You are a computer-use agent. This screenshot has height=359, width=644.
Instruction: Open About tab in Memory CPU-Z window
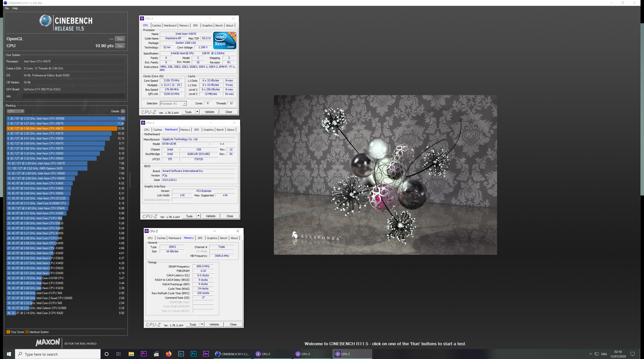pos(234,238)
